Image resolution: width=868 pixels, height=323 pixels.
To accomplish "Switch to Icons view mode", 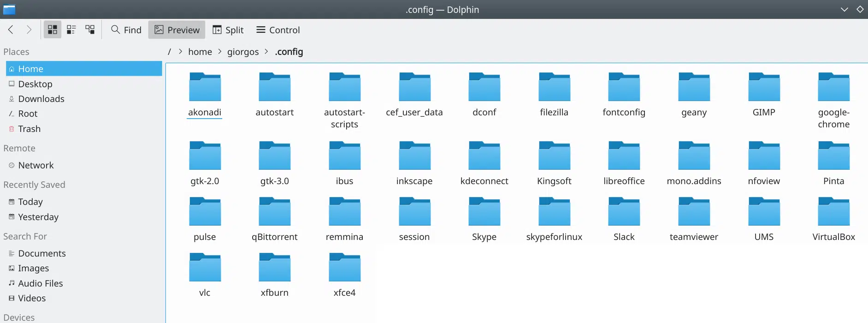I will (x=53, y=30).
